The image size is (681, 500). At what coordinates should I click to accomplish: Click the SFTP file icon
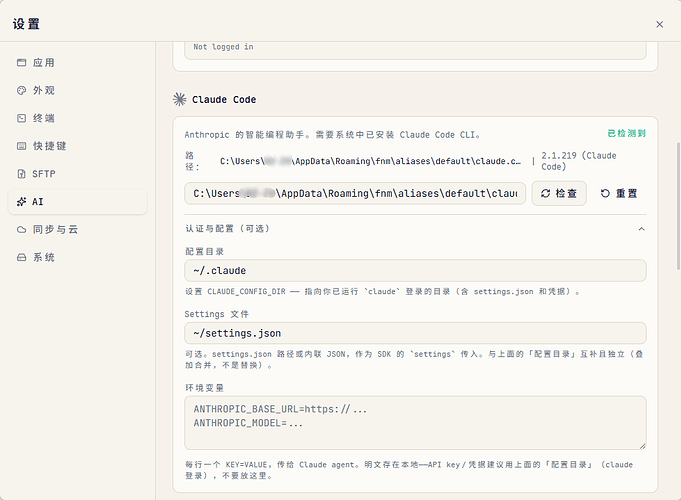[21, 174]
